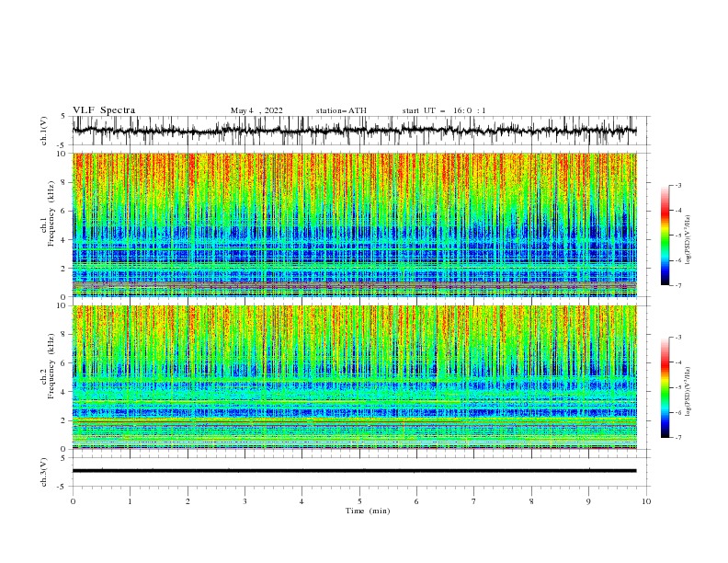Click time axis tick label '1'
Viewport: 728px width, 563px height.
point(130,501)
